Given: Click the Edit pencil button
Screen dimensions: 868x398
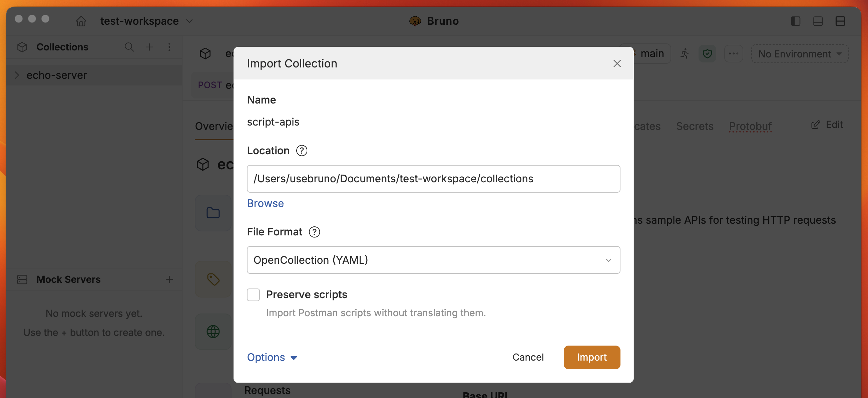Looking at the screenshot, I should pos(827,125).
